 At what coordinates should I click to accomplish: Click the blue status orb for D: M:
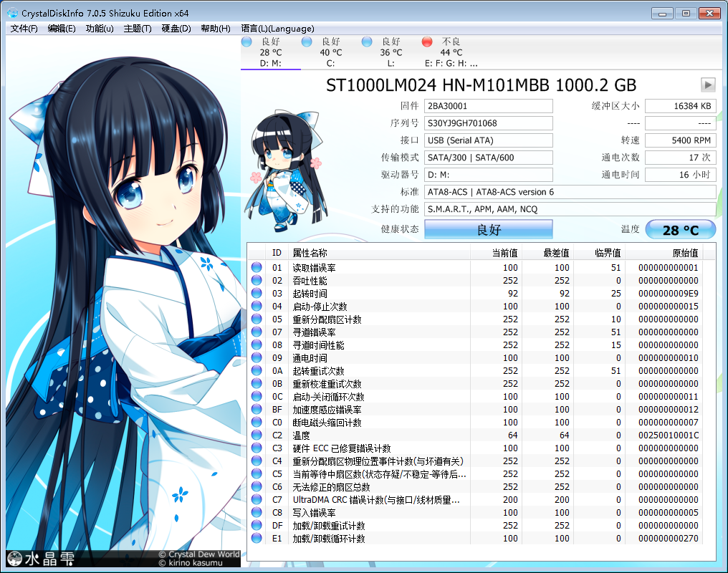pos(246,42)
